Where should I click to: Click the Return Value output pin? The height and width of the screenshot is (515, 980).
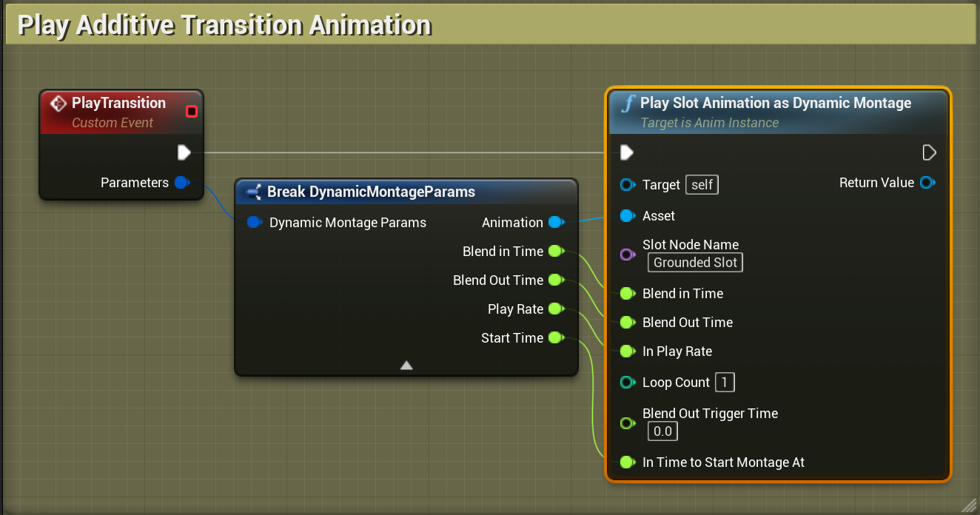click(x=927, y=183)
